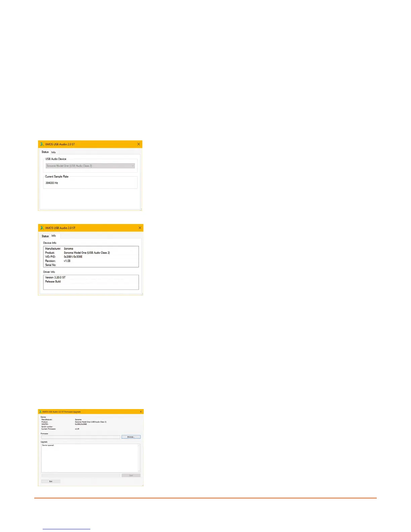
Task: Click the 'XMOS USB Audio 2.0 ST Firmware Upgrade' title
Action: pos(61,412)
